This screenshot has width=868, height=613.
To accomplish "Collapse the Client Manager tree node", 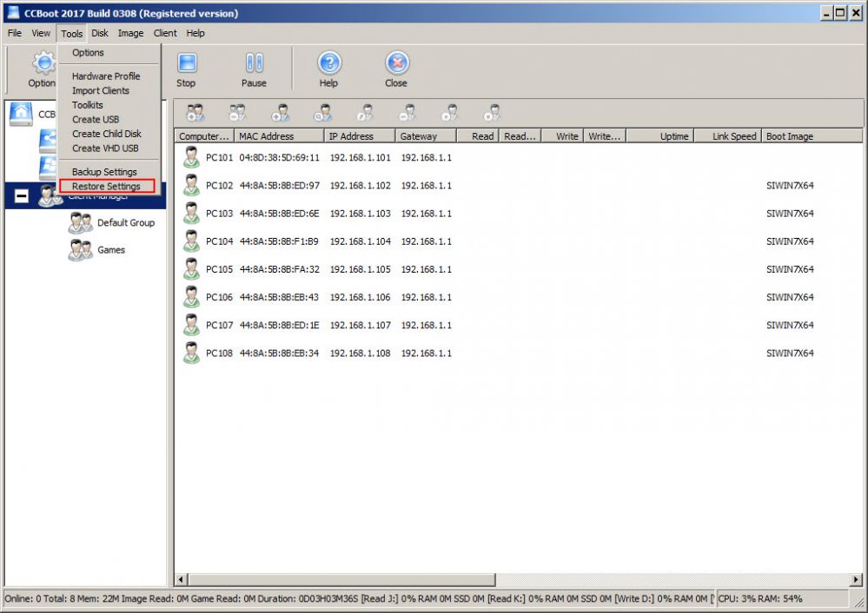I will (21, 196).
